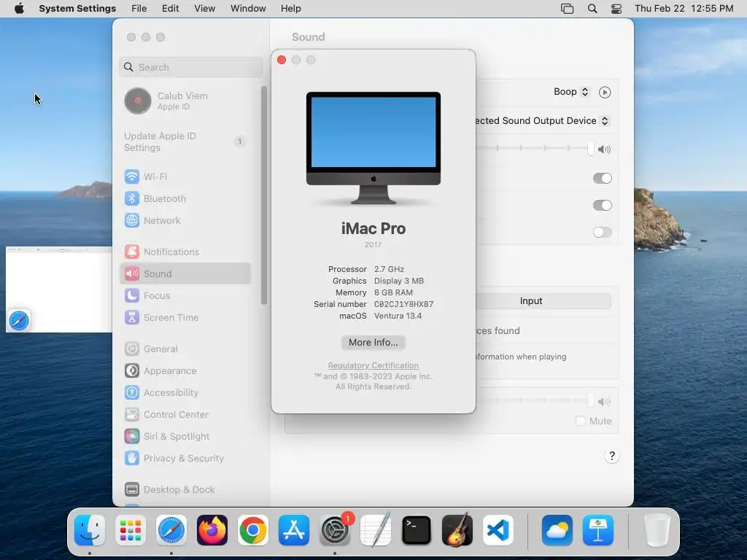The width and height of the screenshot is (747, 560).
Task: Open App Store from the Dock
Action: point(294,530)
